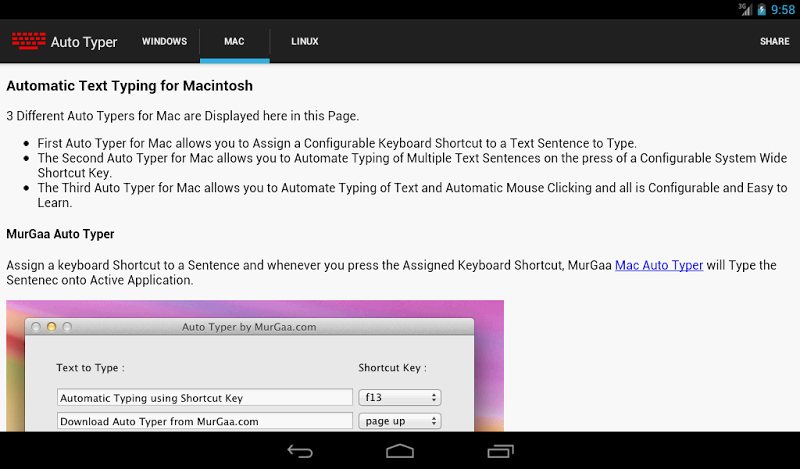The height and width of the screenshot is (469, 800).
Task: Click the 'Download Auto Typer from MurGaa.com' field
Action: pos(205,421)
